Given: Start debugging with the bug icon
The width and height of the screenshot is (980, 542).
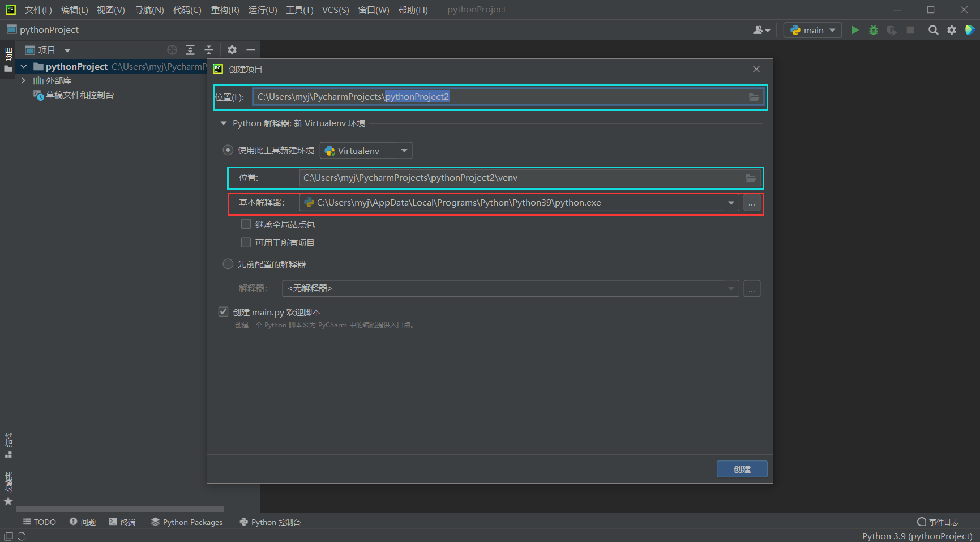Looking at the screenshot, I should coord(874,30).
